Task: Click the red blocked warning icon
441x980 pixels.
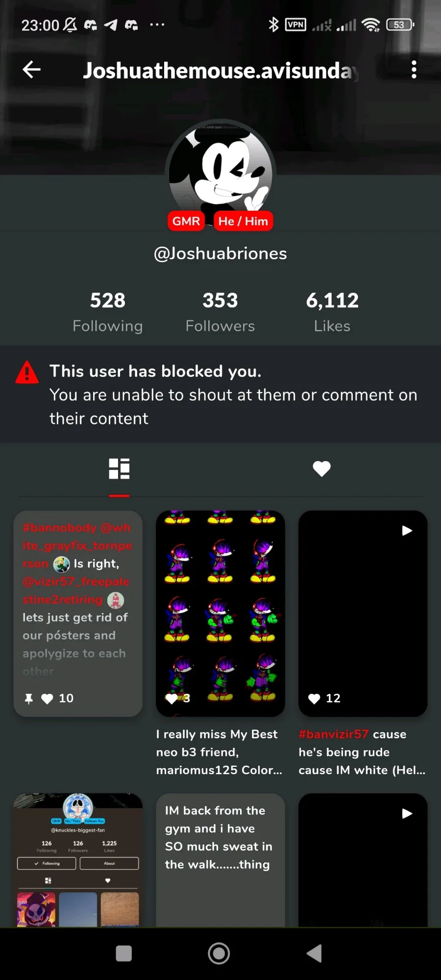Action: tap(27, 372)
